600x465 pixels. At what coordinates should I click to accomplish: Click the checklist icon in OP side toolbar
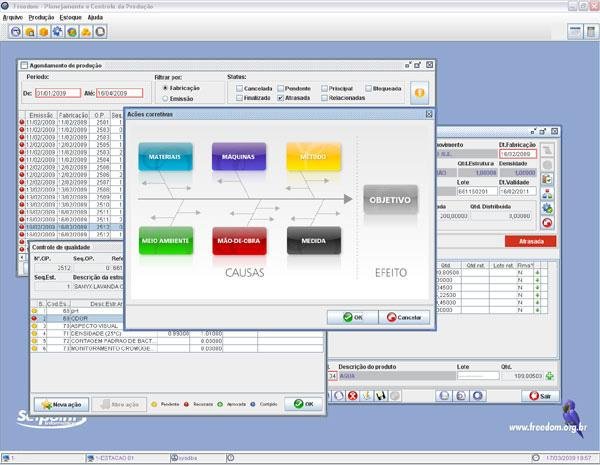click(x=547, y=179)
